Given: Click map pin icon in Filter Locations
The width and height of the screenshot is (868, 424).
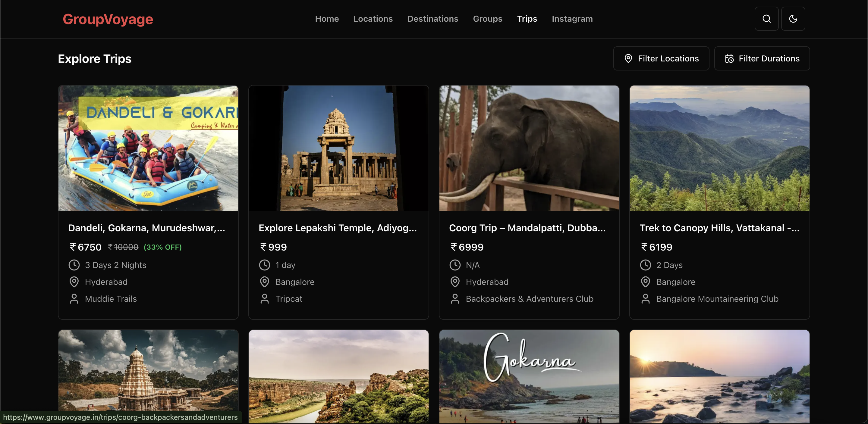Looking at the screenshot, I should [628, 59].
